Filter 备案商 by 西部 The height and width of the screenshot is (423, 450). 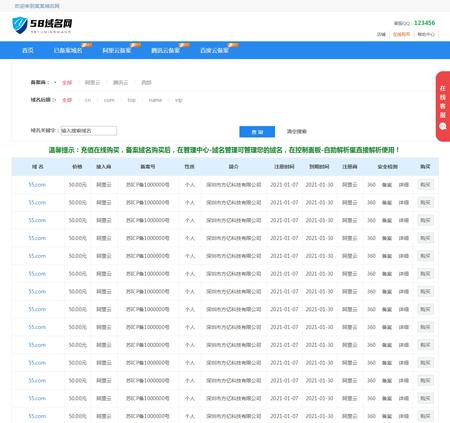pyautogui.click(x=146, y=82)
